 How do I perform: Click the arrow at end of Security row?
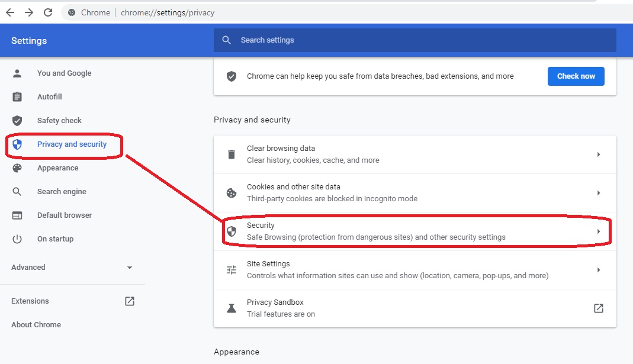pos(598,231)
